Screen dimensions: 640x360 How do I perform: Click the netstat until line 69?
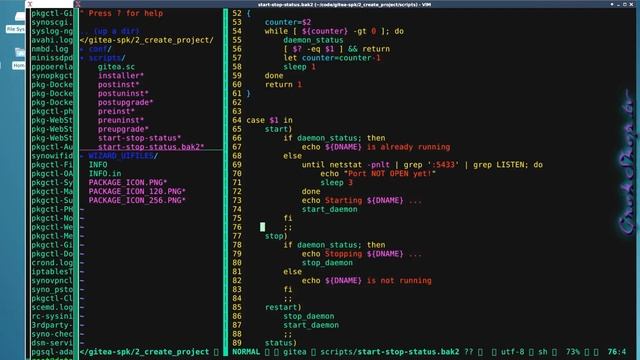[422, 165]
